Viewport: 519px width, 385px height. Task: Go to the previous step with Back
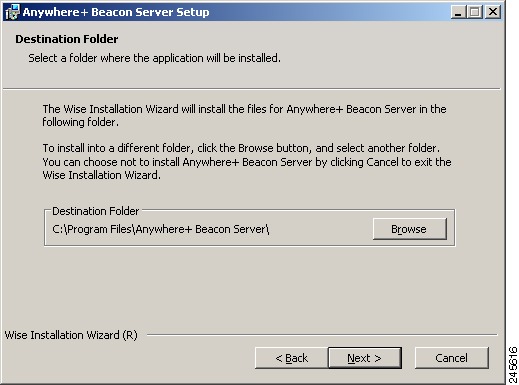[291, 358]
